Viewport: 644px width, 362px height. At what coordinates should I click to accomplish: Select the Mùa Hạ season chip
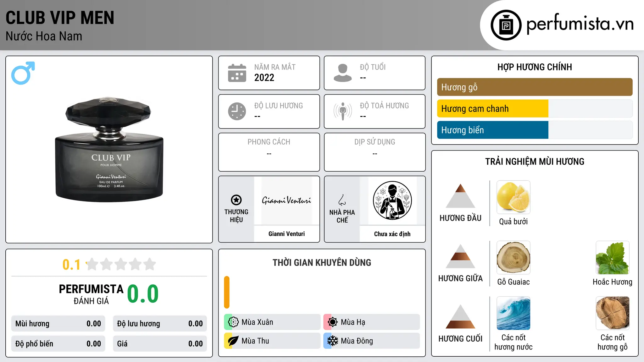click(x=371, y=322)
